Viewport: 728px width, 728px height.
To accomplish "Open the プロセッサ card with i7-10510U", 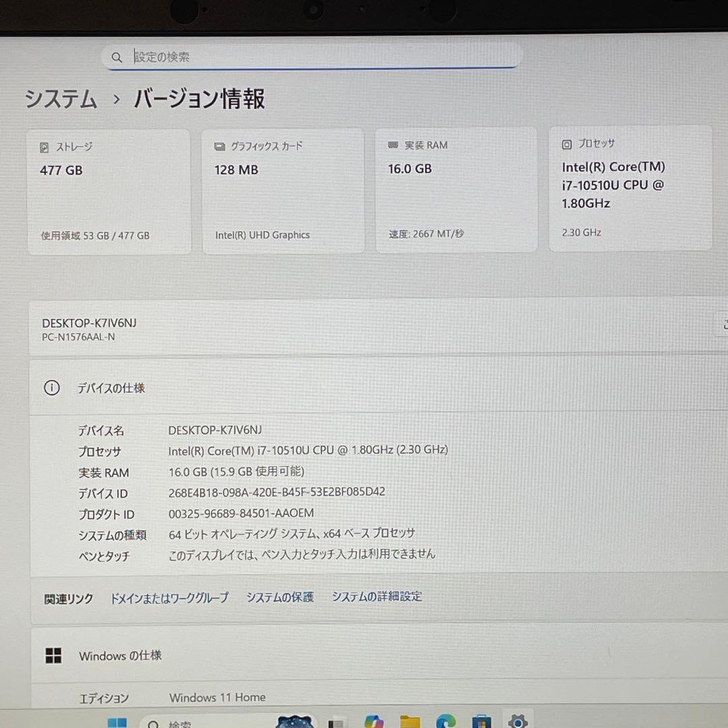I will [x=630, y=189].
